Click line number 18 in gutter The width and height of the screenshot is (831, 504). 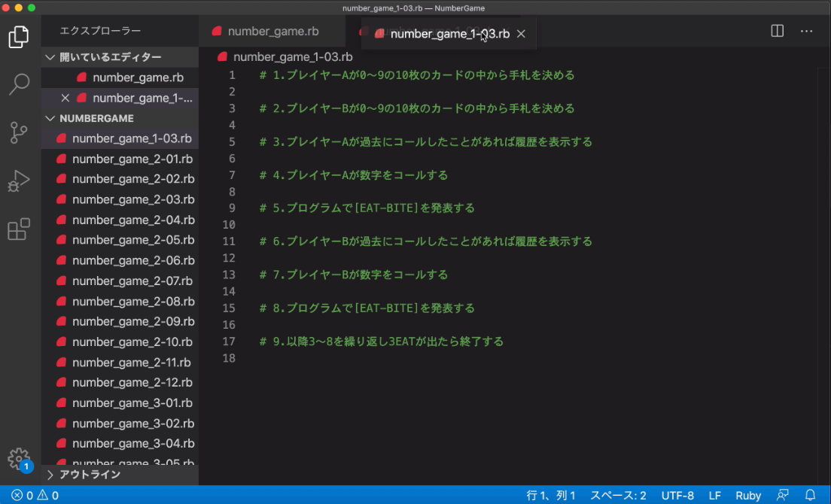229,358
